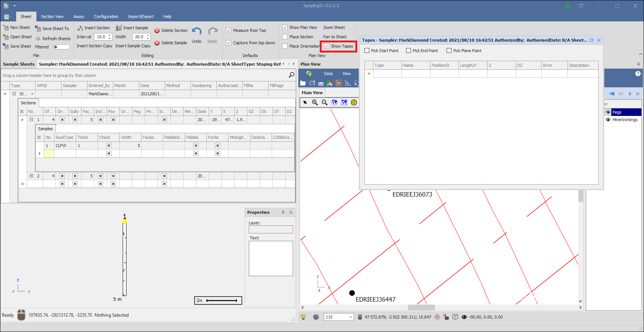Click the lightbulb icon in status bar
The image size is (644, 332).
point(303,317)
